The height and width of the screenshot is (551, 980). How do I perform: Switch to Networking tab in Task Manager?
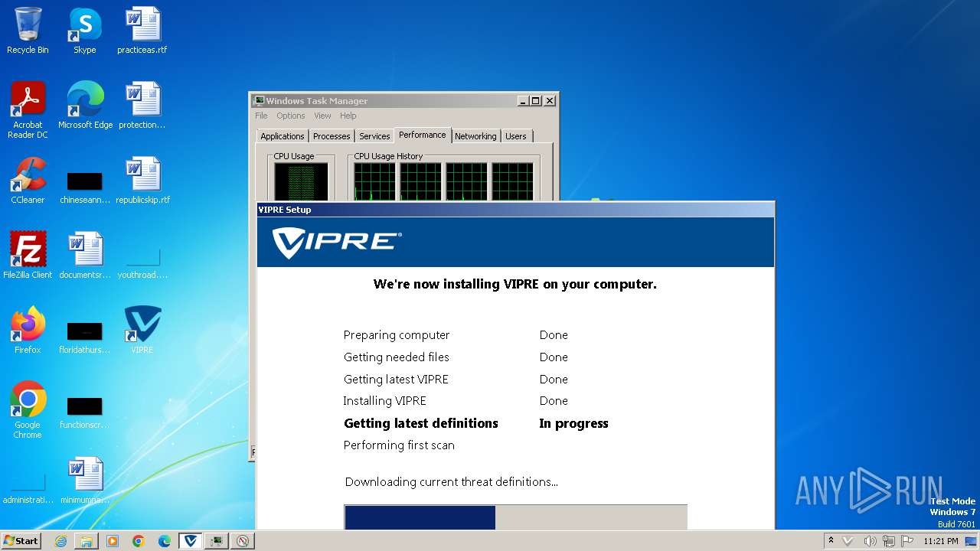(475, 136)
